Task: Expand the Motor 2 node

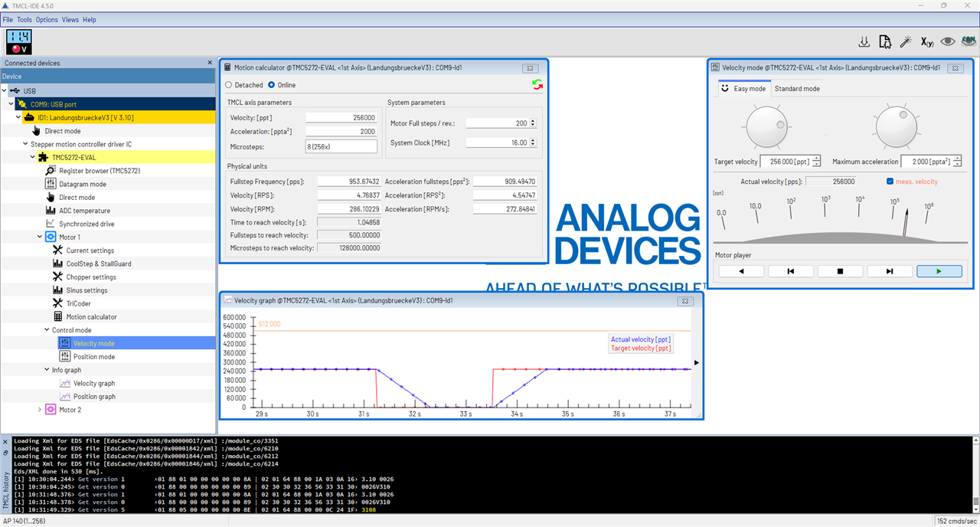Action: click(40, 410)
